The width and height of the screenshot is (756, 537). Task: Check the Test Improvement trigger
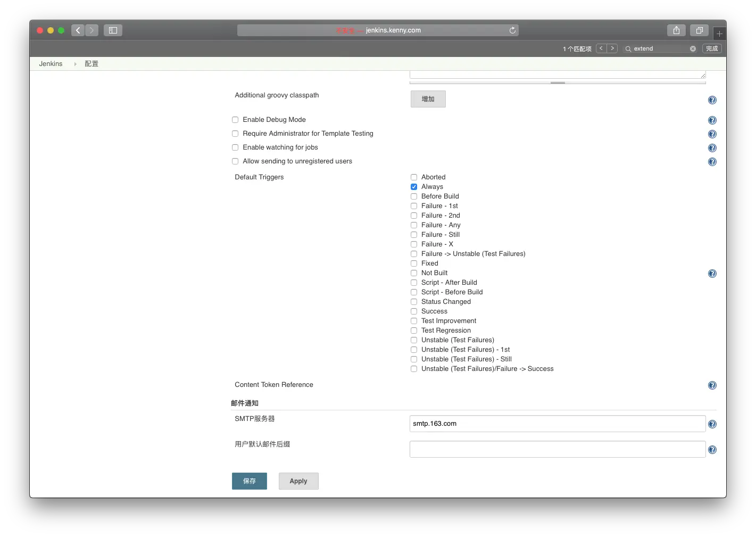[x=414, y=321]
